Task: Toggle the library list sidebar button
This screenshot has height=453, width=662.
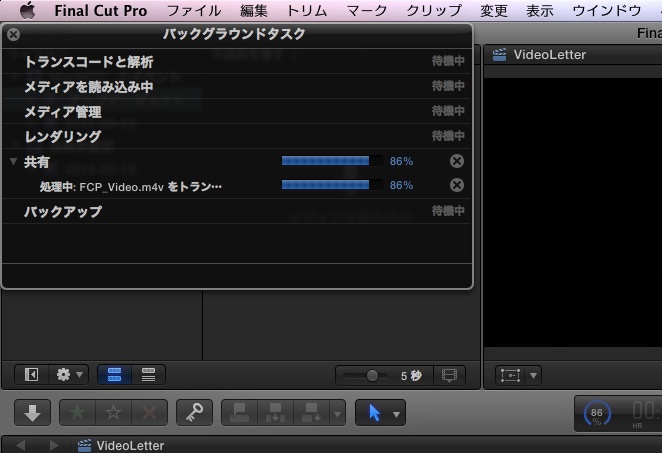Action: pyautogui.click(x=31, y=374)
